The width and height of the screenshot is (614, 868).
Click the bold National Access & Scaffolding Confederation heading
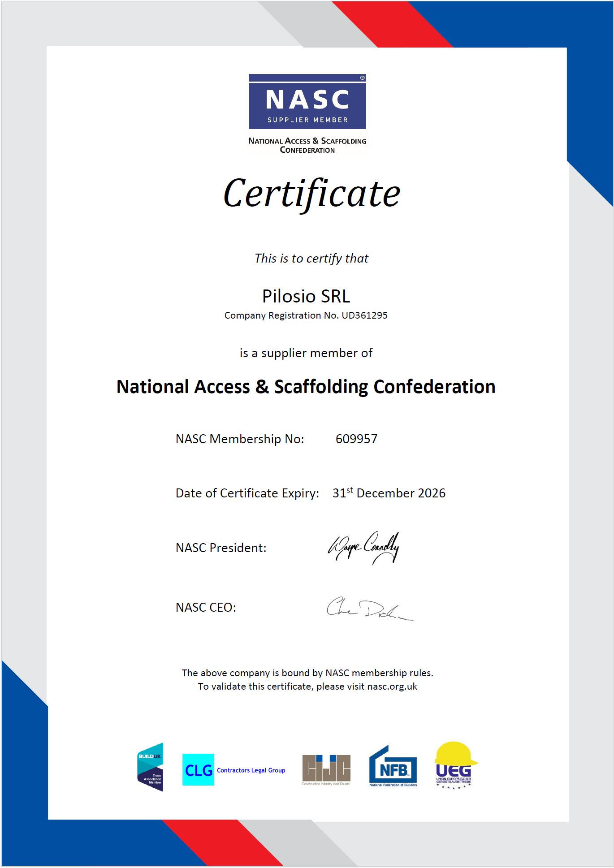coord(306,387)
